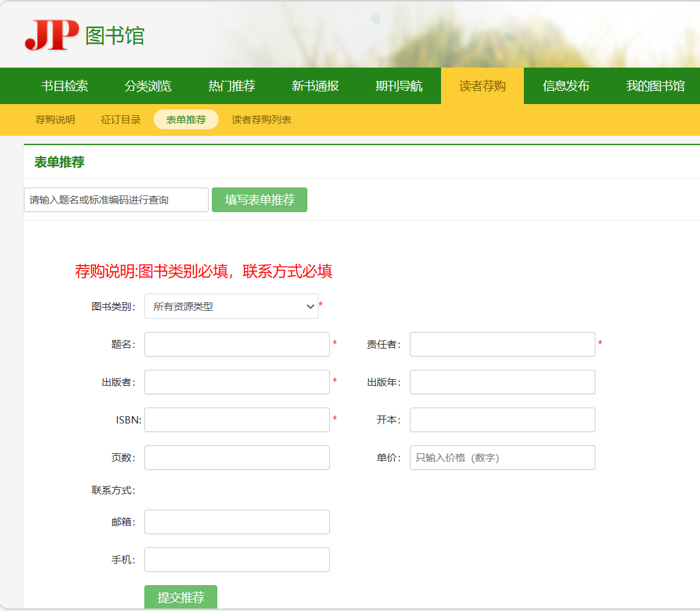The width and height of the screenshot is (700, 611).
Task: Submit form with 提交推荐 button
Action: [180, 597]
